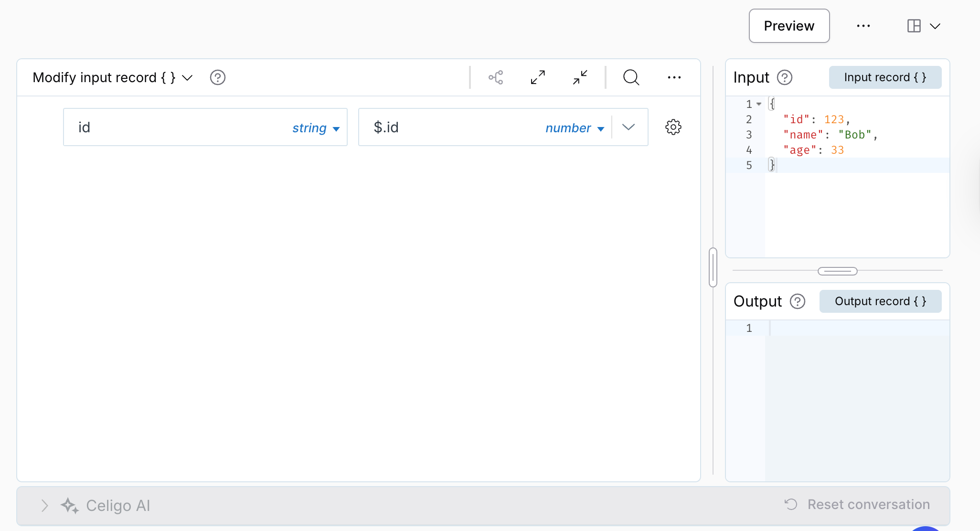Click the Output record { } button

click(880, 301)
